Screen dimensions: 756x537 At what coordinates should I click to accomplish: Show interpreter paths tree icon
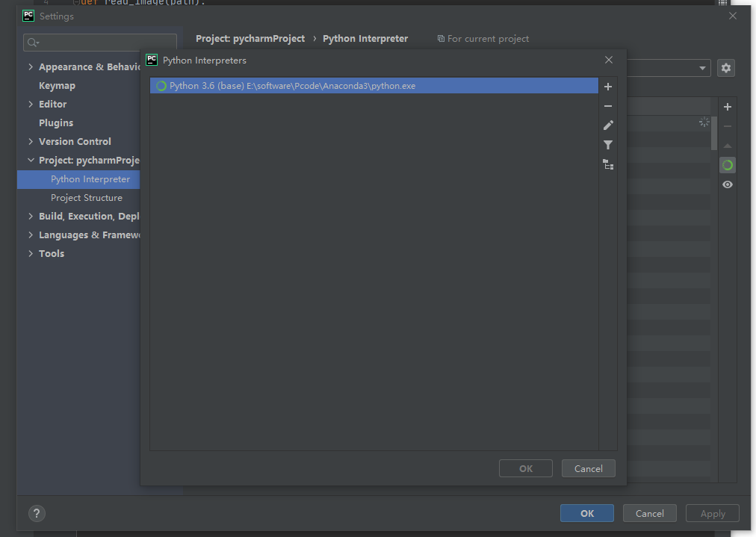click(x=608, y=165)
